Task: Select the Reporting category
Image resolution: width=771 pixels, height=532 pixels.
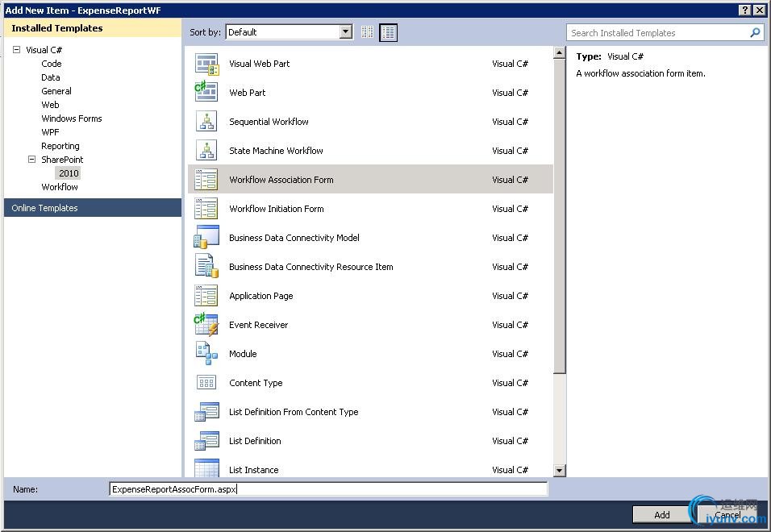Action: [60, 146]
